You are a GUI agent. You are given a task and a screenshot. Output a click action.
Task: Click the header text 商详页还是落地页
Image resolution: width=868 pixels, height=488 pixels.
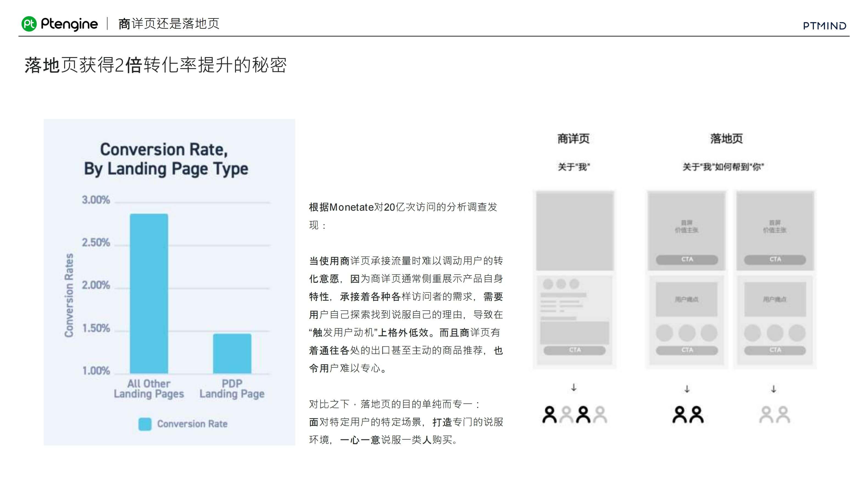pos(169,24)
